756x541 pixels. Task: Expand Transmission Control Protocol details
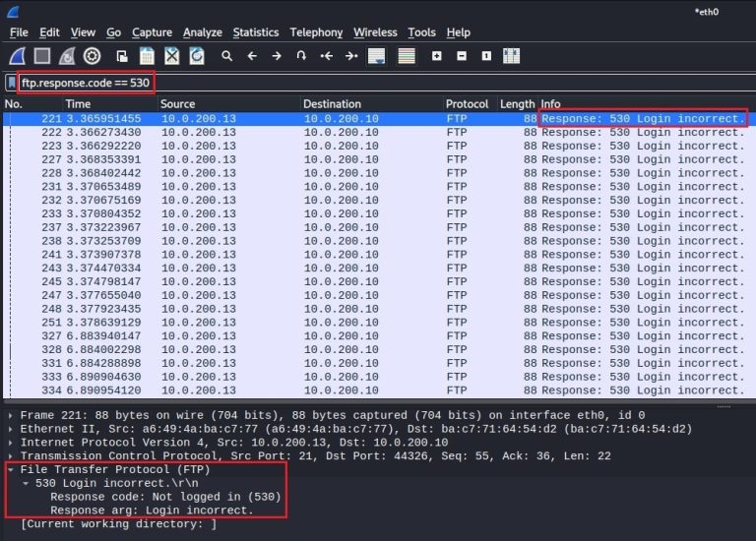11,456
